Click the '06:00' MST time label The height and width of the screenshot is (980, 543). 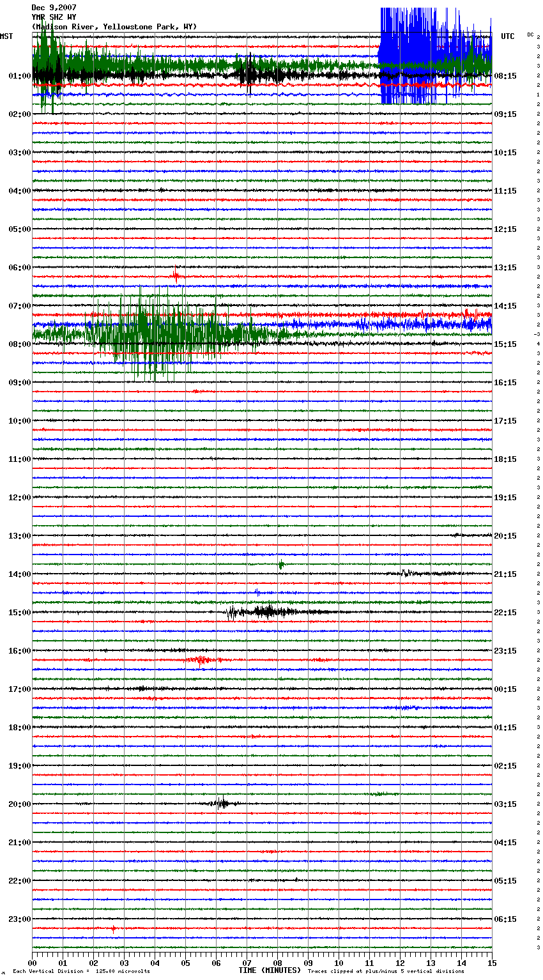point(20,268)
